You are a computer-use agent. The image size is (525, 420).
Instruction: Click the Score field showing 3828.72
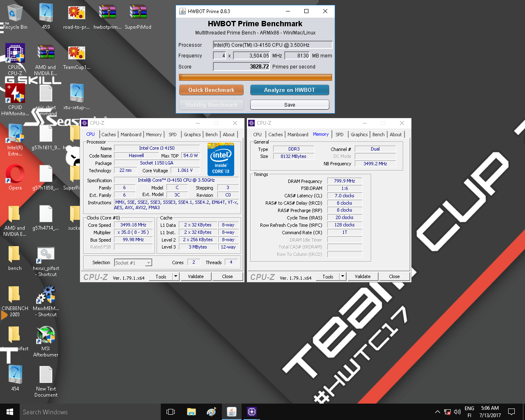242,66
